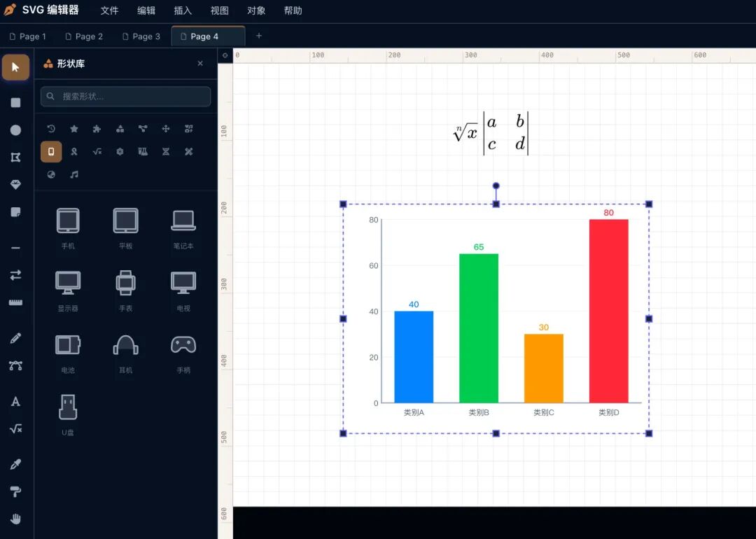Pick the rectangle shape tool
Image resolution: width=756 pixels, height=539 pixels.
coord(15,103)
